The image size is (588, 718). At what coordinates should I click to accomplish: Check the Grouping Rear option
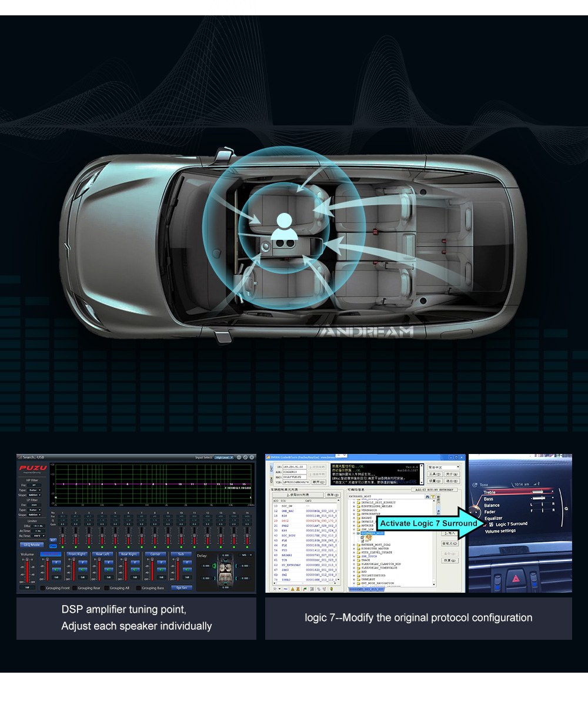(74, 587)
